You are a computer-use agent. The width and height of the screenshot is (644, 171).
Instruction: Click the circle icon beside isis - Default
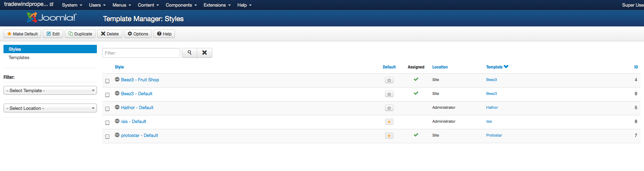(117, 121)
